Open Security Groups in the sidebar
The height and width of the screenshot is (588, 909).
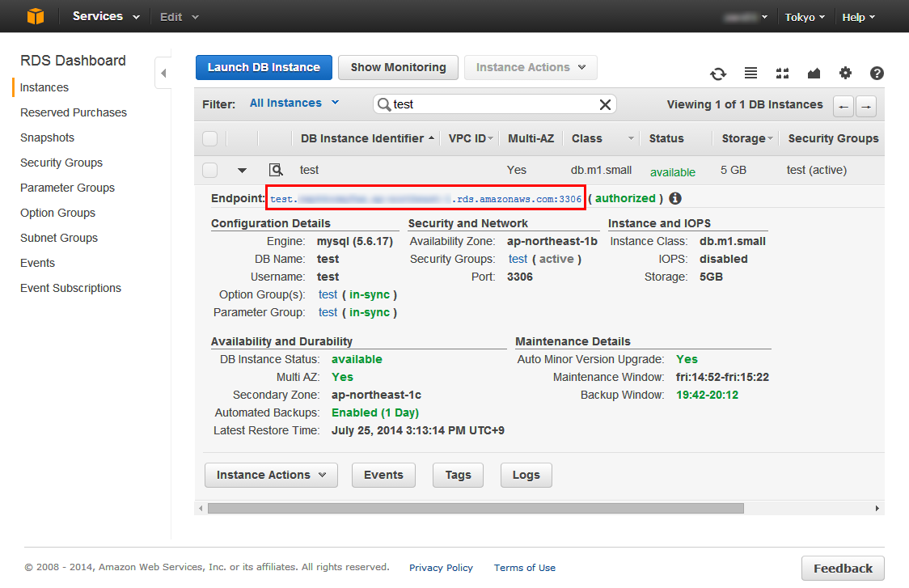[61, 163]
